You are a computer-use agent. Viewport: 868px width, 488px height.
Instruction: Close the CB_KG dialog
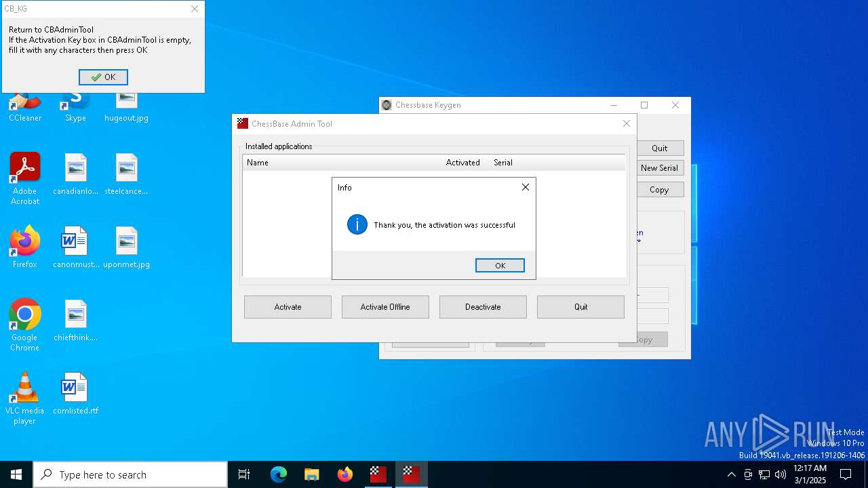click(195, 9)
